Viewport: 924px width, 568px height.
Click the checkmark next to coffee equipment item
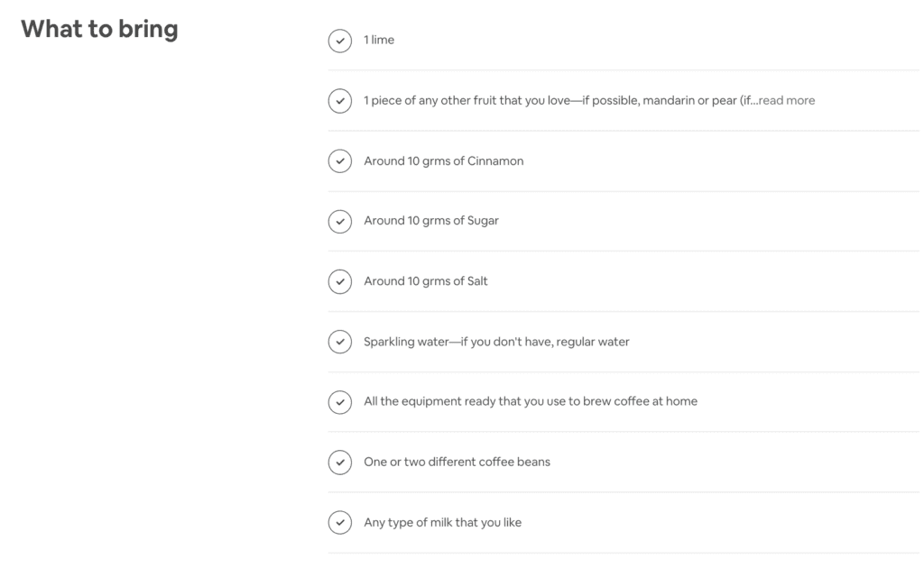point(340,402)
